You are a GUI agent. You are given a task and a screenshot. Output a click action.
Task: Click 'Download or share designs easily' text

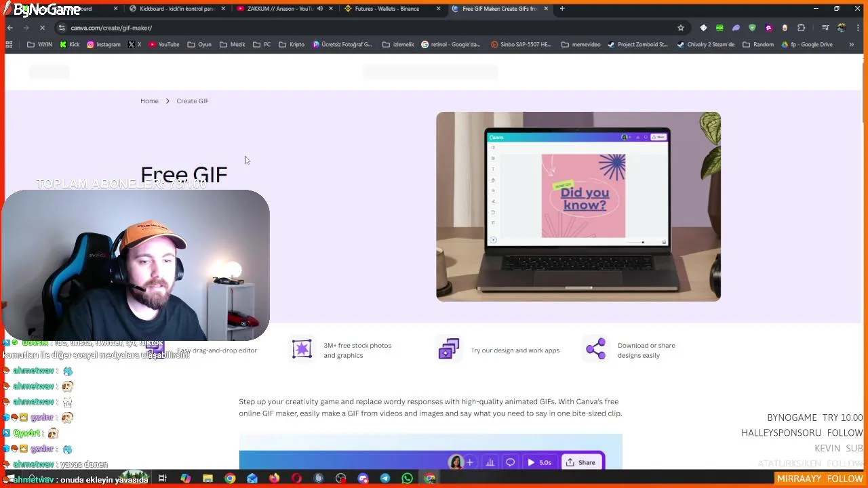646,350
